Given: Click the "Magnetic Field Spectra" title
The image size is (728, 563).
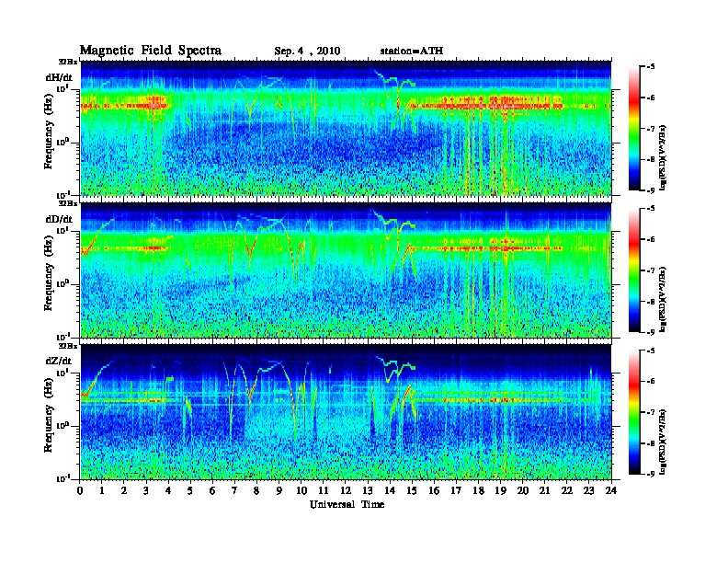Looking at the screenshot, I should pos(151,51).
